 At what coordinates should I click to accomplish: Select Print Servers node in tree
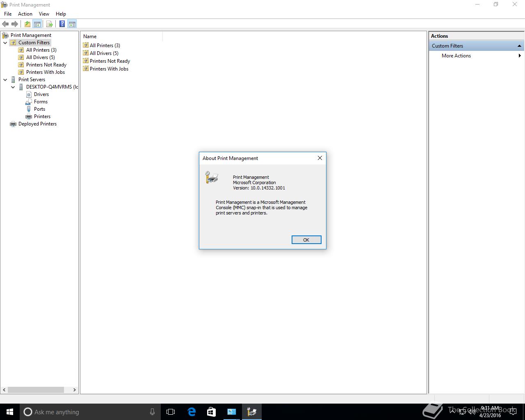[32, 80]
